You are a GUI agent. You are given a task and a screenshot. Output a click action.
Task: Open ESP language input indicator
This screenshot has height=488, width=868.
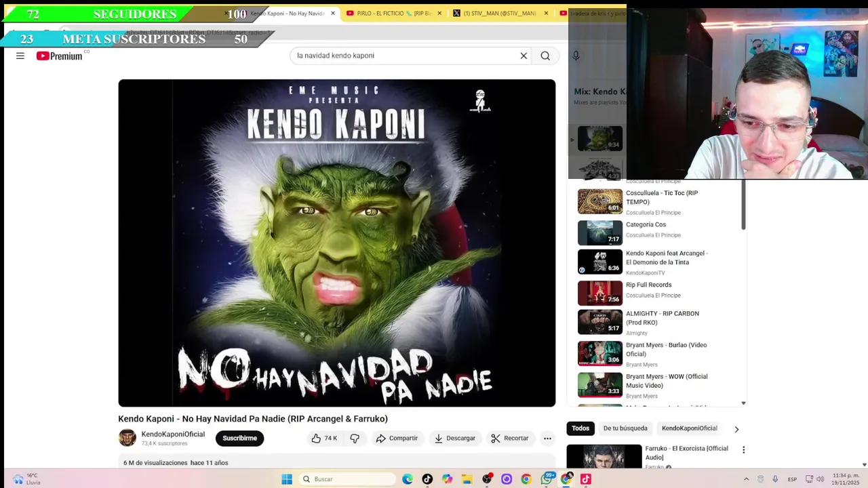tap(792, 479)
